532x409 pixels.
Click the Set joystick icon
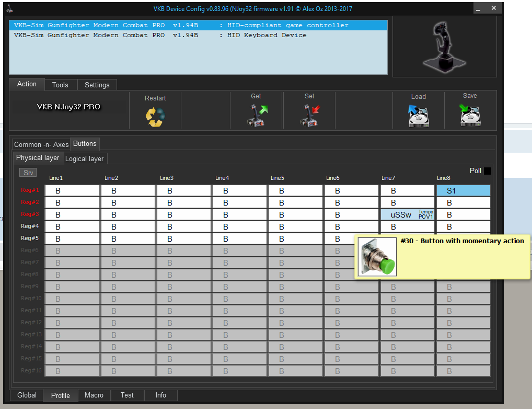point(310,116)
